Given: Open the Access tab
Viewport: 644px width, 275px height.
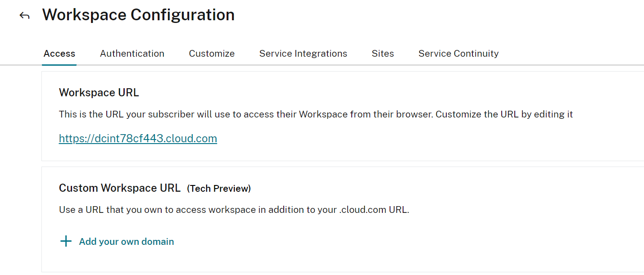Looking at the screenshot, I should point(59,54).
